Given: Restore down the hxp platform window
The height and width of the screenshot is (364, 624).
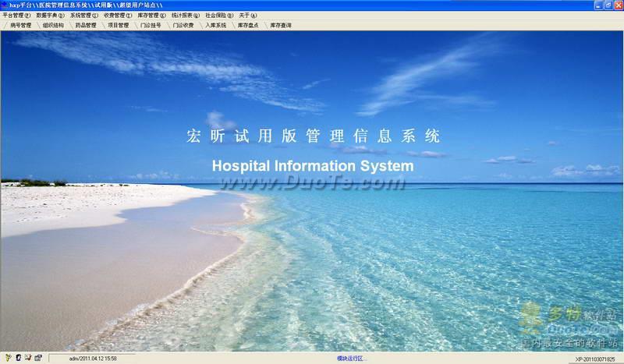Looking at the screenshot, I should coord(608,5).
